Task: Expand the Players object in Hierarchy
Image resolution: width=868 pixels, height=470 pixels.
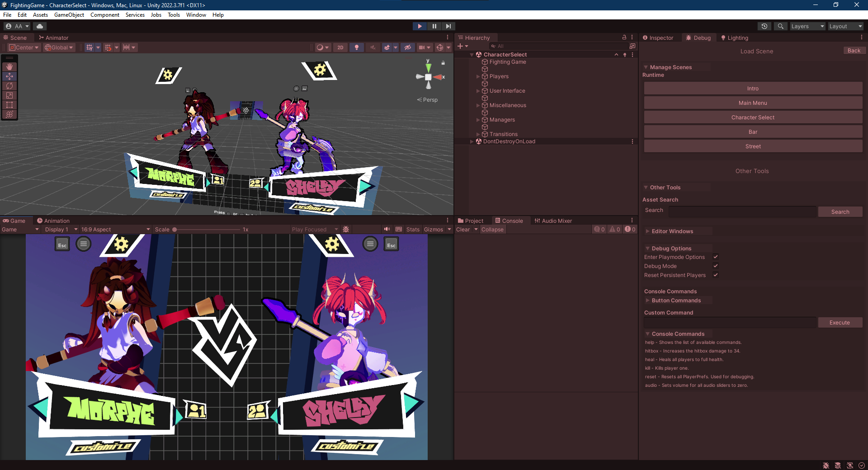Action: (478, 76)
